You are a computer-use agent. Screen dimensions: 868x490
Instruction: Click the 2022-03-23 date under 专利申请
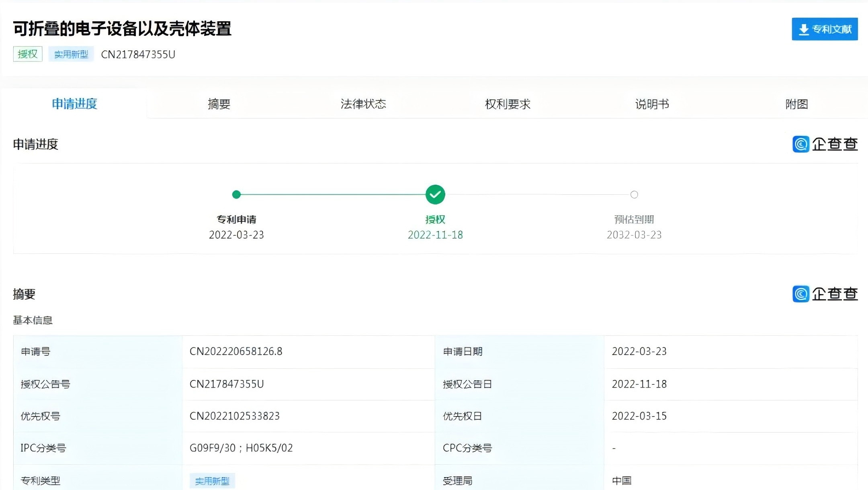coord(236,235)
